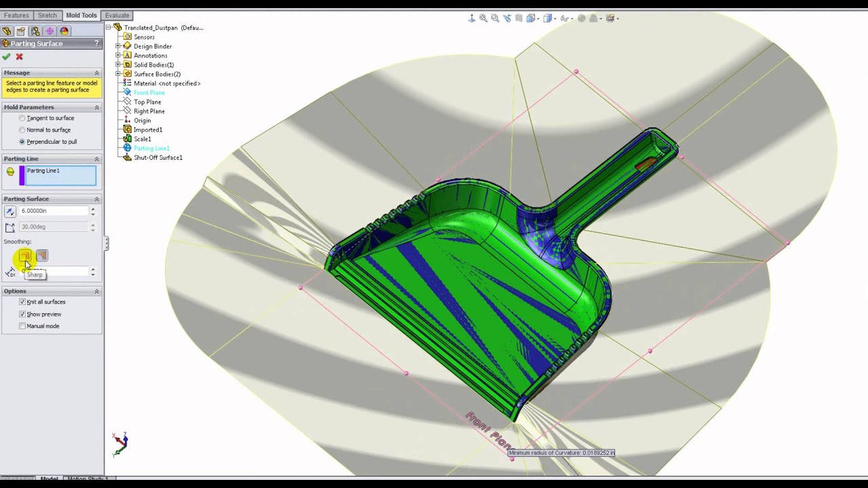
Task: Click the View Orientation cube icon
Action: pyautogui.click(x=530, y=18)
